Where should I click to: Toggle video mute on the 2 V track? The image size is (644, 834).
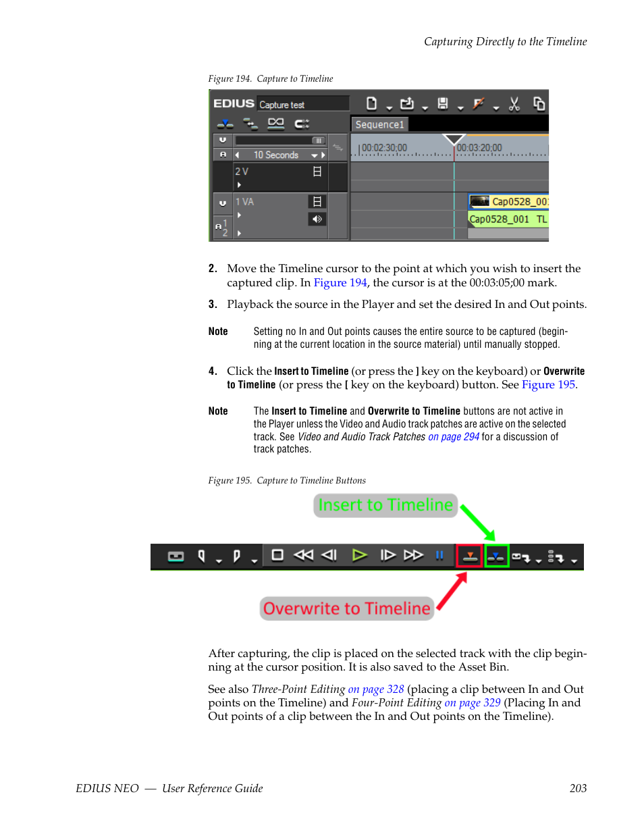[317, 172]
